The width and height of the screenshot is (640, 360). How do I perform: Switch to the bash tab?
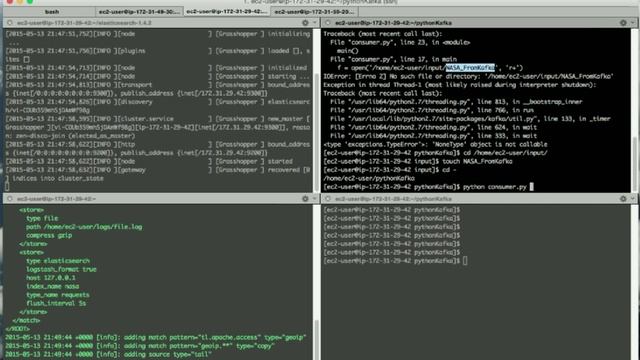click(52, 12)
